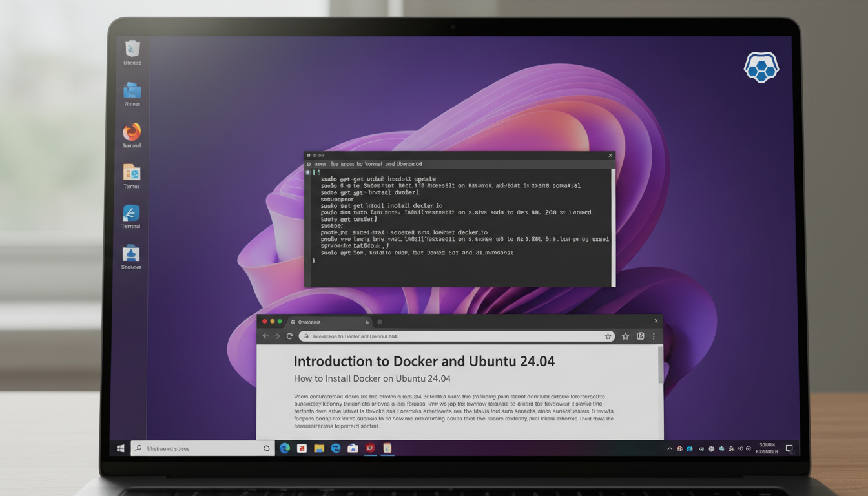
Task: Click the browser back arrow
Action: pyautogui.click(x=265, y=336)
